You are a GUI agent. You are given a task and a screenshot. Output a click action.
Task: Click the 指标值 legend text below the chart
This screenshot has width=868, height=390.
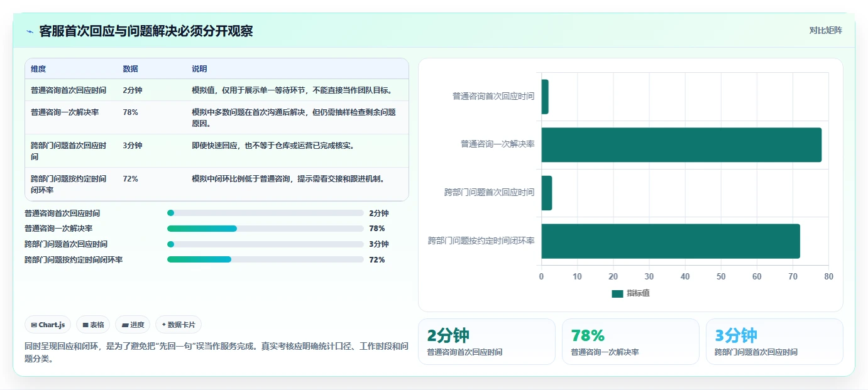pos(638,293)
